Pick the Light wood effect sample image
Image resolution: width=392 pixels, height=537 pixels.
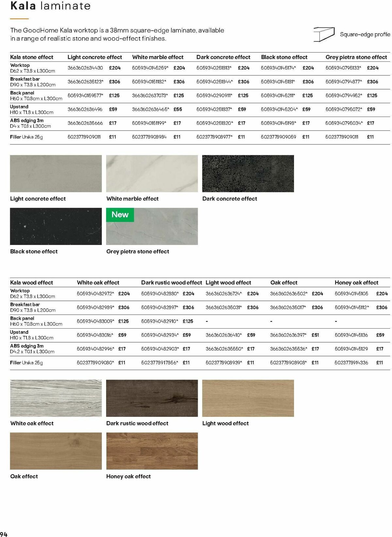(248, 398)
